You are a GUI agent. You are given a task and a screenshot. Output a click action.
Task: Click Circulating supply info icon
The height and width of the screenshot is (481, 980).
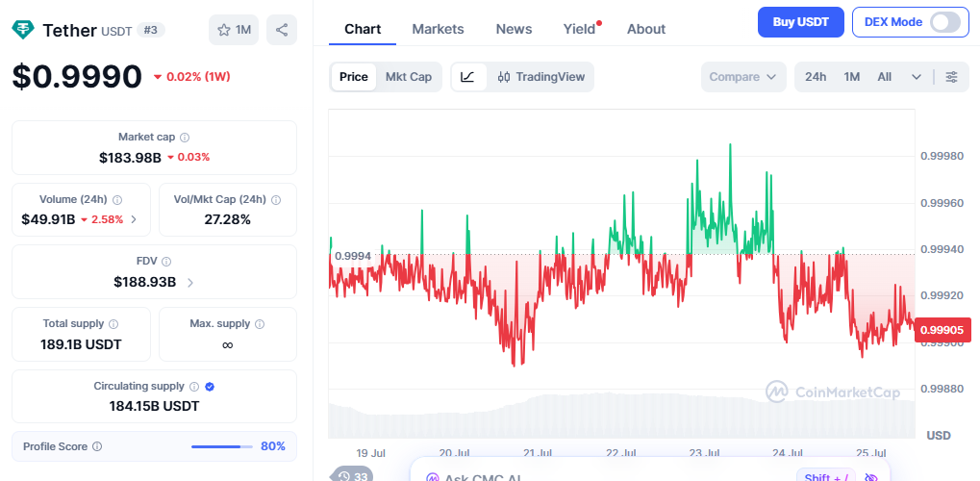point(194,387)
